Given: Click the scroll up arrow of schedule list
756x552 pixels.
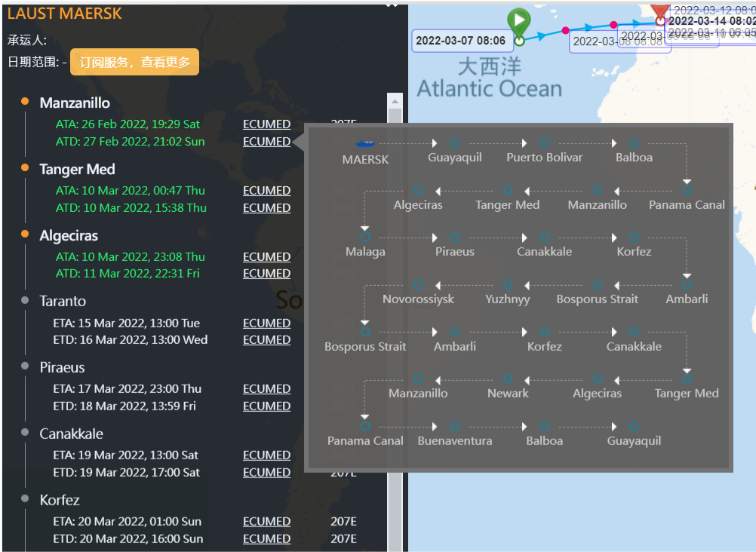Looking at the screenshot, I should [x=395, y=101].
